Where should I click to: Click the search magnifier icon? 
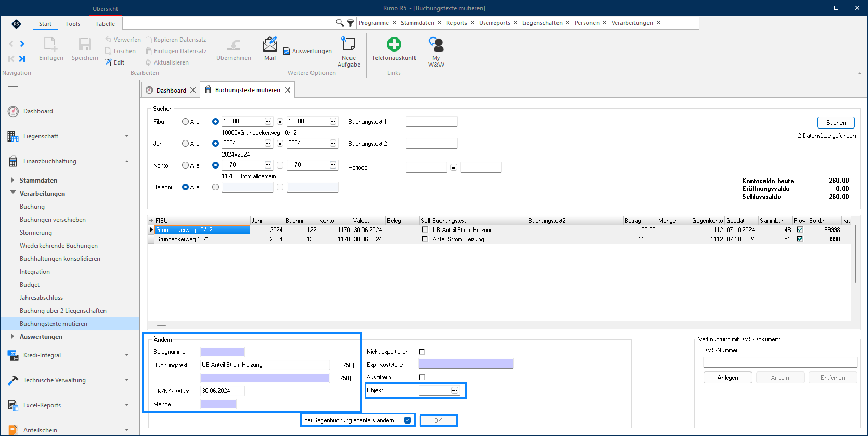point(340,23)
